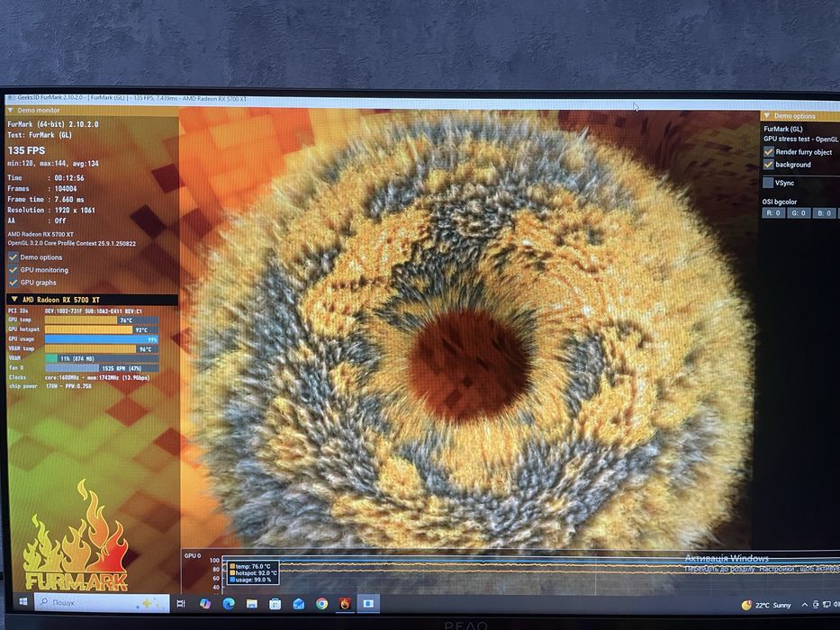Click the 135 FPS readout

[26, 150]
